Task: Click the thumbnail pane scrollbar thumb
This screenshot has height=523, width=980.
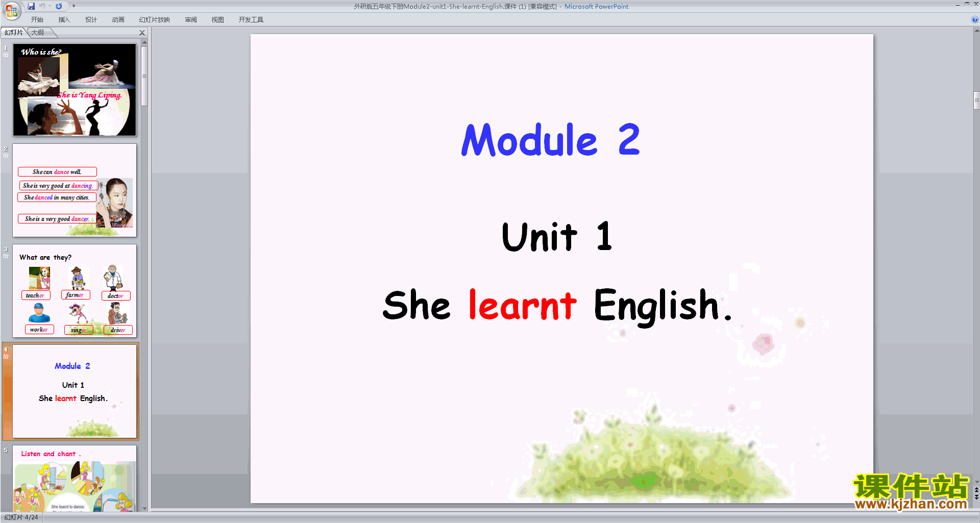Action: click(144, 76)
